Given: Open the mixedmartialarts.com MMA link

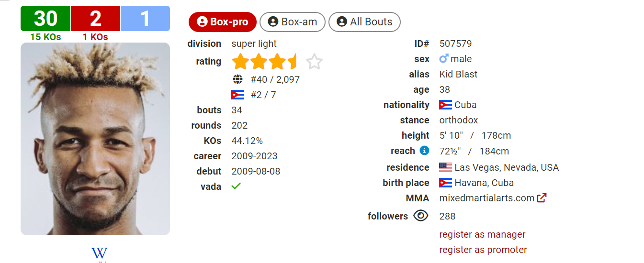Looking at the screenshot, I should pos(486,198).
